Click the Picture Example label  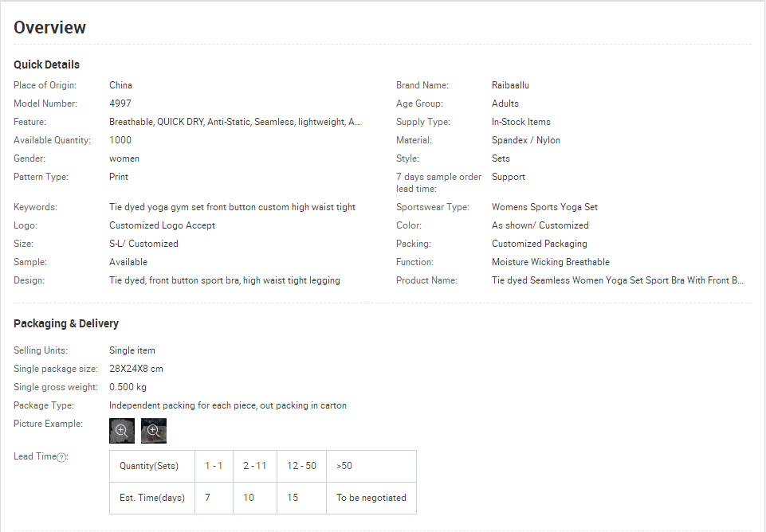click(x=49, y=424)
